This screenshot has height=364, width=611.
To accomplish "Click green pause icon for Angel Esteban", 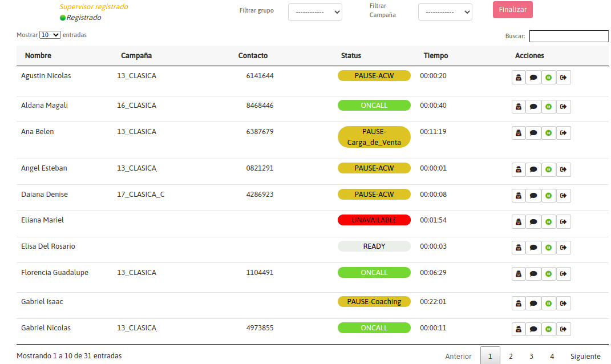I will [548, 169].
